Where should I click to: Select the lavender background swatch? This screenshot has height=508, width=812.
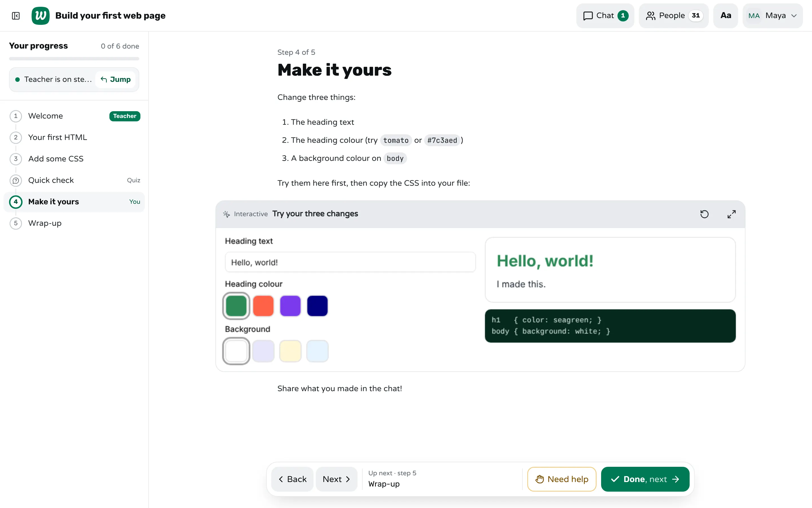click(x=263, y=351)
